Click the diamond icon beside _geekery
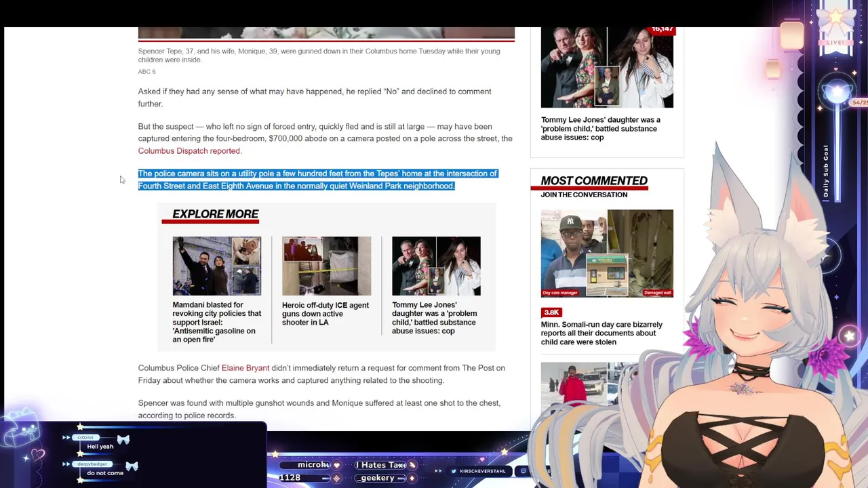The image size is (868, 488). coord(411,478)
